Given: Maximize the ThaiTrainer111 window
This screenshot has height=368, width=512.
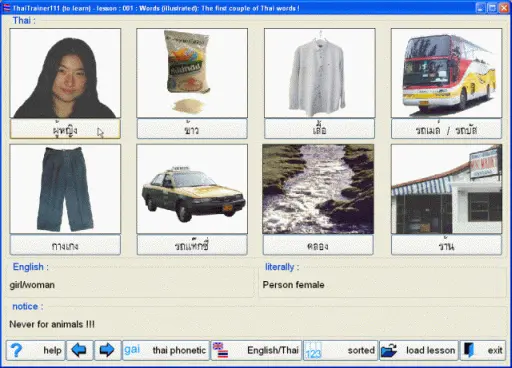Looking at the screenshot, I should coord(492,8).
